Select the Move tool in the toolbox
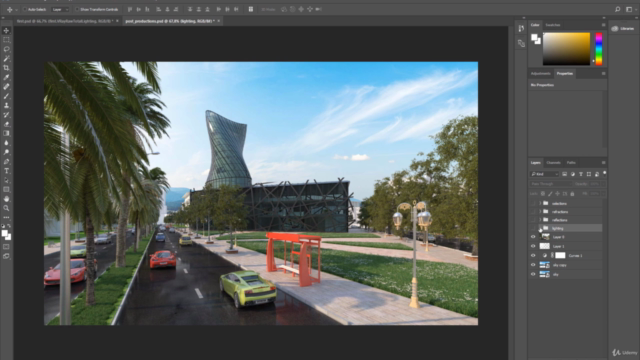 [6, 31]
